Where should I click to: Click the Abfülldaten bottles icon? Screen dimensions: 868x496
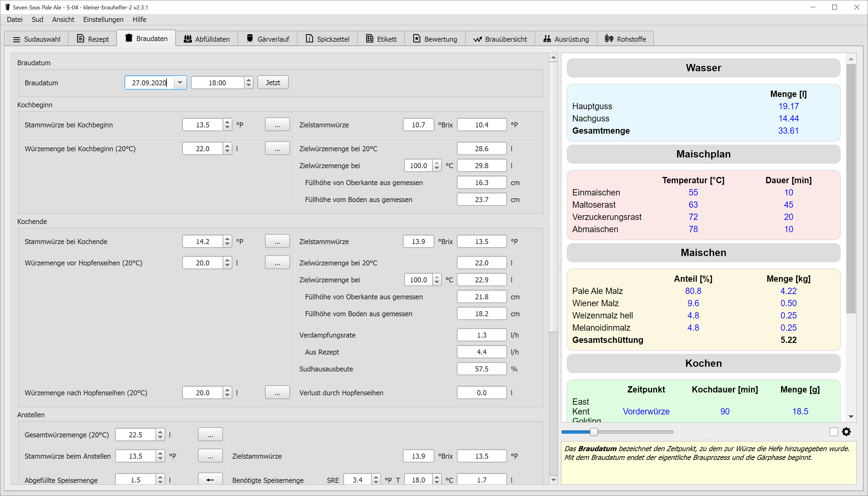click(x=188, y=39)
